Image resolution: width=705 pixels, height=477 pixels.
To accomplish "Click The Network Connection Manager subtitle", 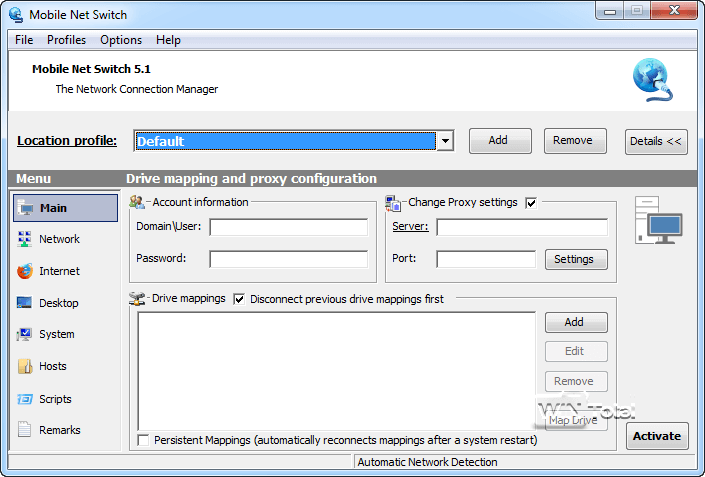I will pos(137,89).
